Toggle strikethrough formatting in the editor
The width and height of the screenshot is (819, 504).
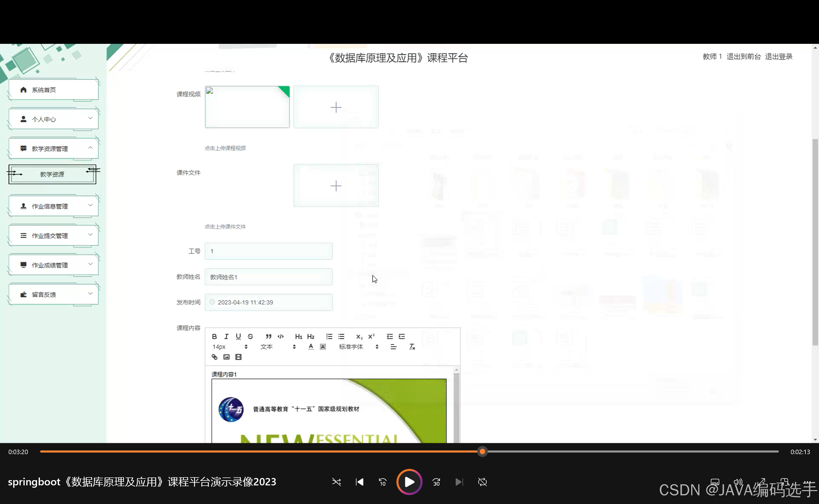click(x=250, y=336)
